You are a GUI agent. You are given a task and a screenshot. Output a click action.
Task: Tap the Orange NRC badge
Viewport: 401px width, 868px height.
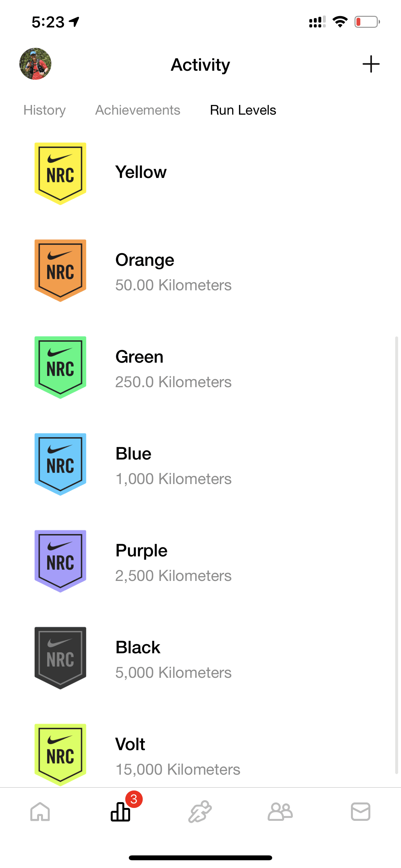coord(60,270)
